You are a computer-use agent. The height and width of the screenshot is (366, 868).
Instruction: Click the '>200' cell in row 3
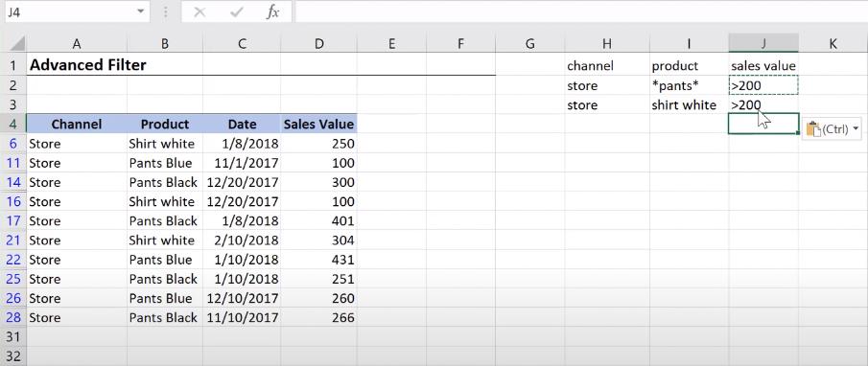[x=763, y=105]
